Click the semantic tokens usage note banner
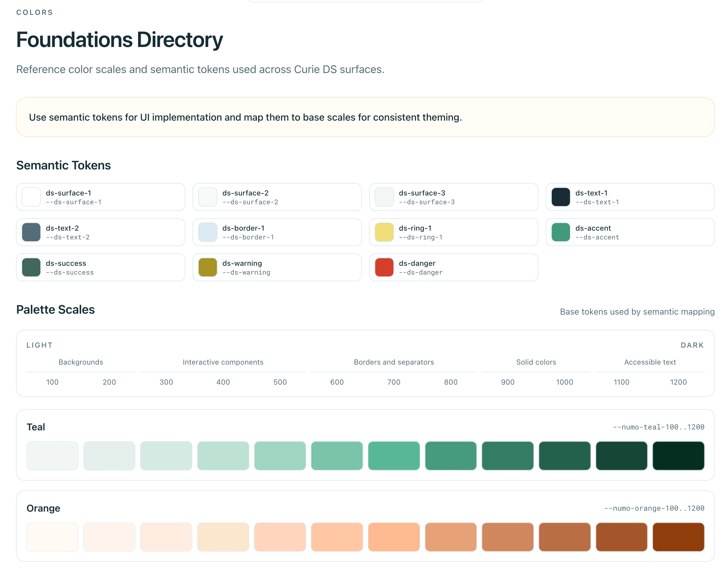 tap(365, 117)
